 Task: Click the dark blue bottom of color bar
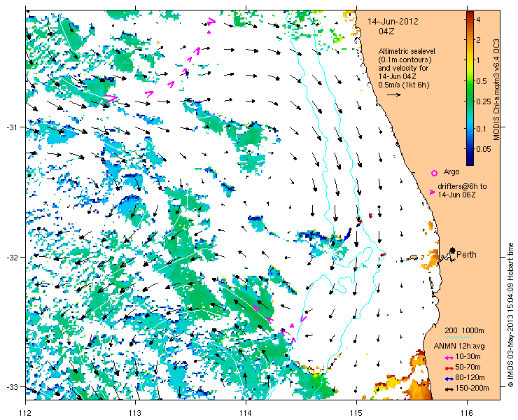[470, 162]
